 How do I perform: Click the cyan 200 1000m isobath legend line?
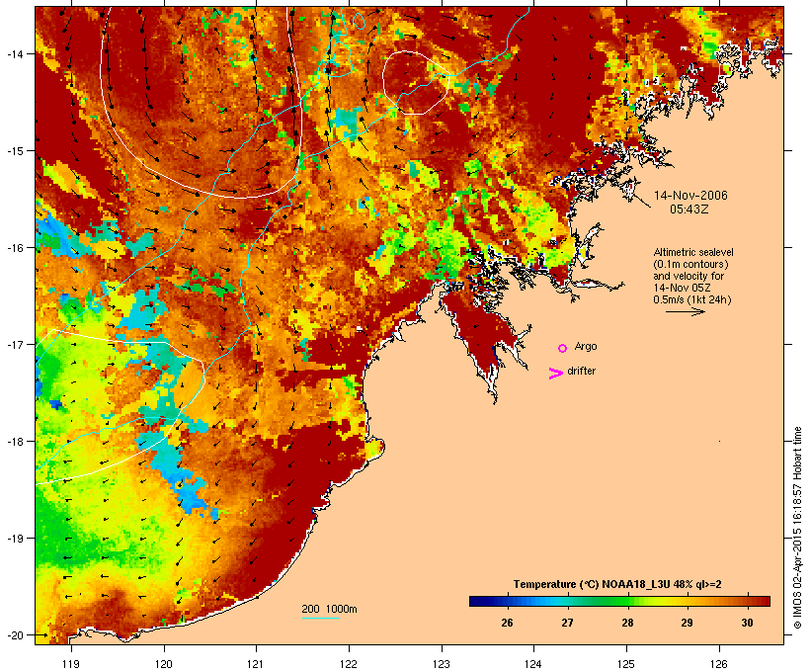point(321,619)
